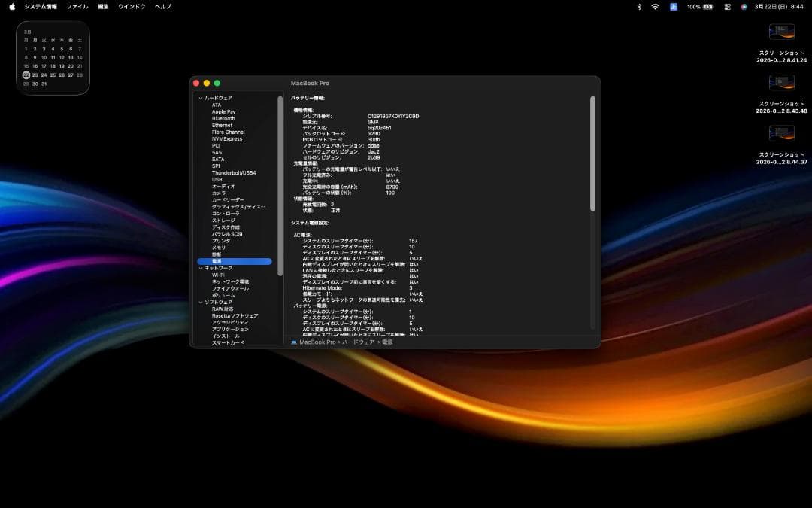This screenshot has height=508, width=812.
Task: Click the Hibernate Mode row label
Action: point(322,288)
